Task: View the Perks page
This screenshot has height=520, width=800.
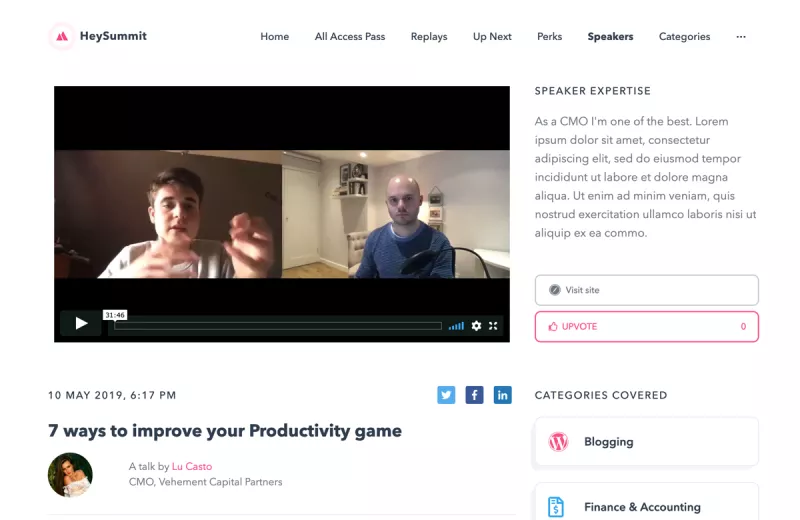Action: pyautogui.click(x=549, y=37)
